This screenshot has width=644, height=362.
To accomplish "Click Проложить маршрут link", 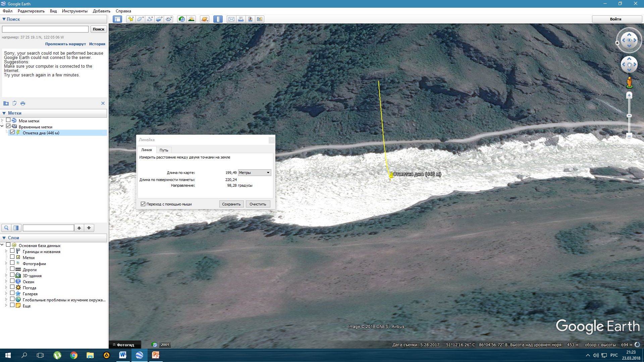I will [x=65, y=44].
